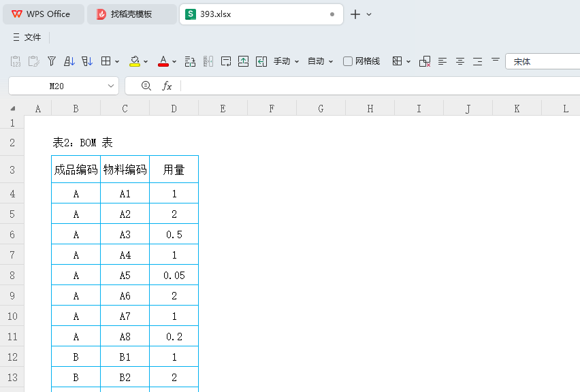
Task: Click the boxed up-arrow icon
Action: tap(244, 61)
